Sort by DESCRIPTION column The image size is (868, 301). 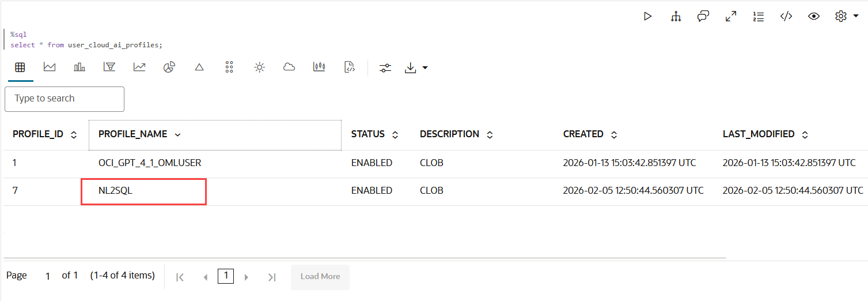tap(490, 134)
